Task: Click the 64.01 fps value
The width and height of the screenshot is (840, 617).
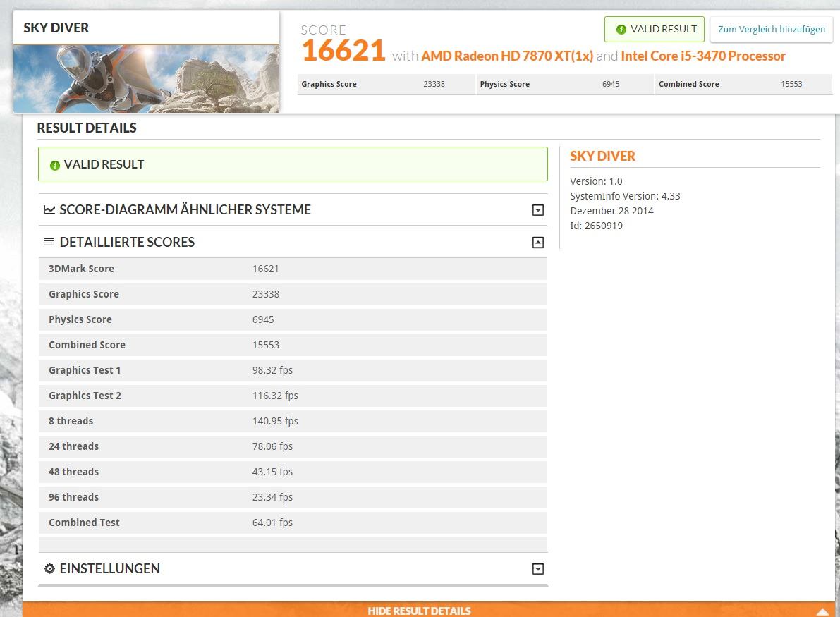Action: point(272,523)
